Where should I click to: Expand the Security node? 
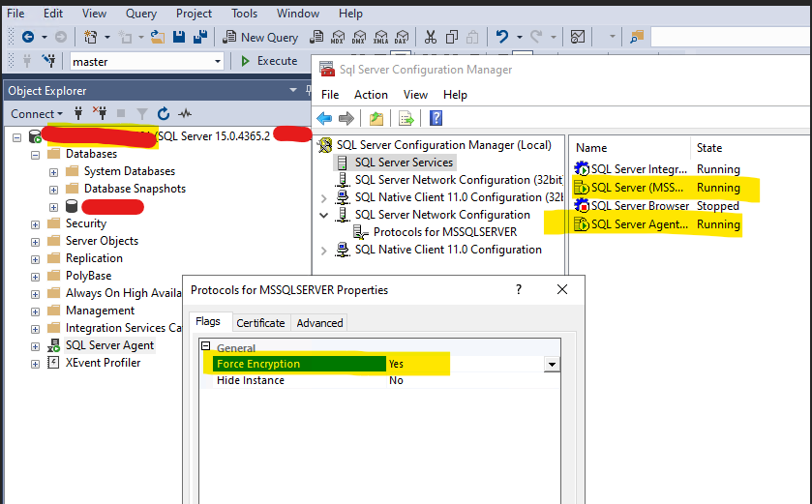tap(35, 224)
